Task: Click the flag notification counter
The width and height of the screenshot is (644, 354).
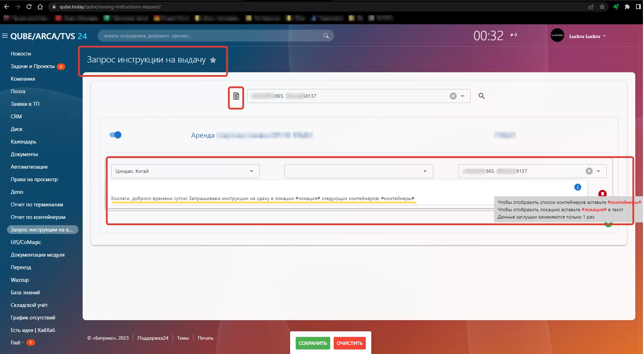Action: (x=514, y=35)
